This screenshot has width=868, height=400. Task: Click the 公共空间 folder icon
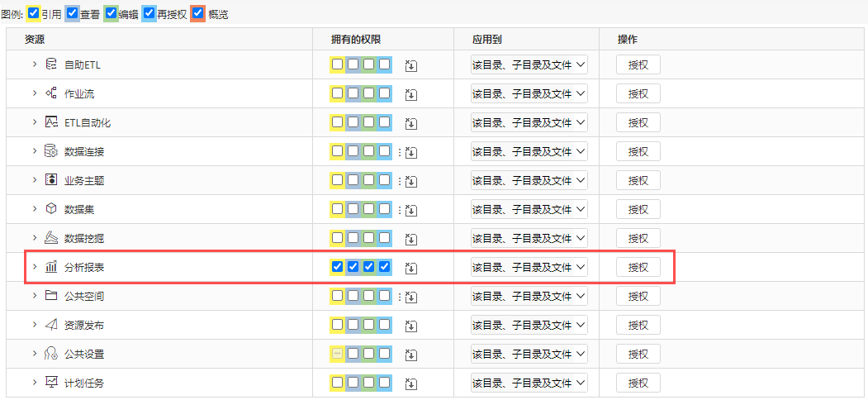[51, 296]
